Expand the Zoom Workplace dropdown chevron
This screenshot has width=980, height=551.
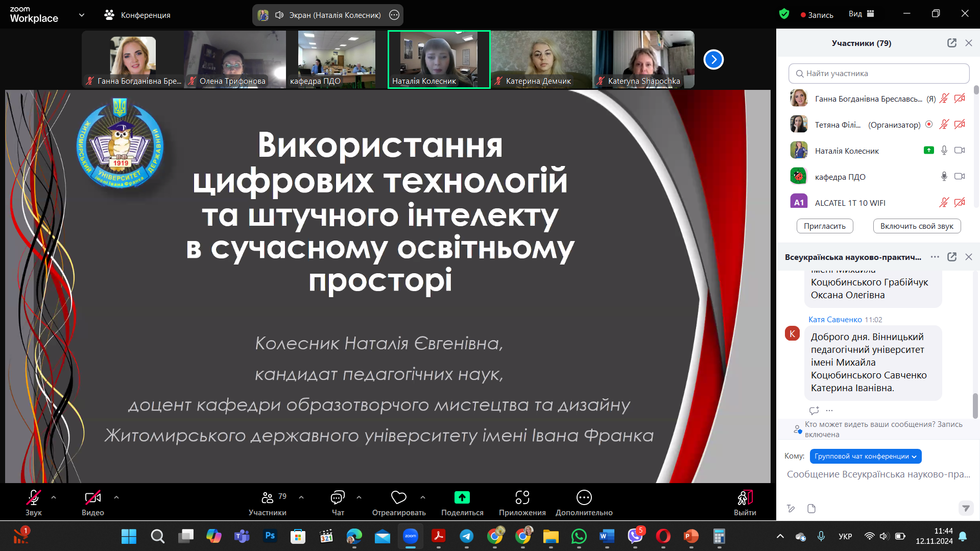[82, 15]
